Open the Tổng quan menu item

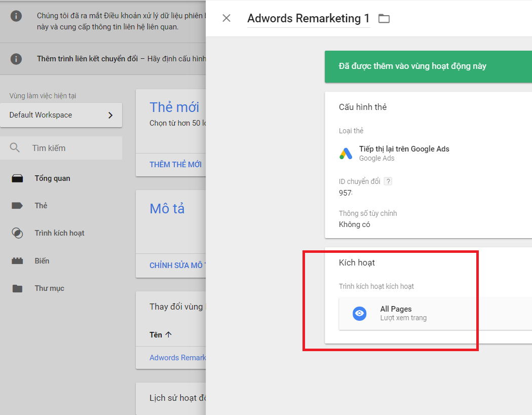click(x=52, y=178)
